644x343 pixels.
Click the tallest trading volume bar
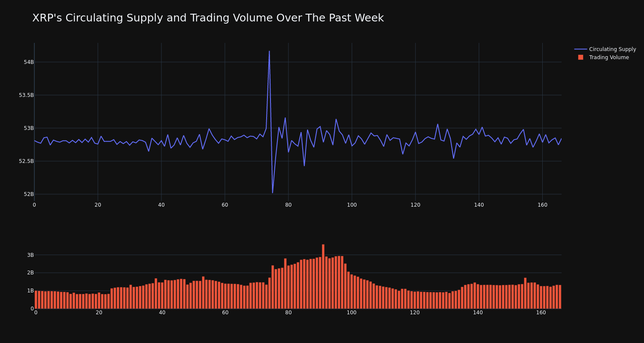[x=323, y=276]
